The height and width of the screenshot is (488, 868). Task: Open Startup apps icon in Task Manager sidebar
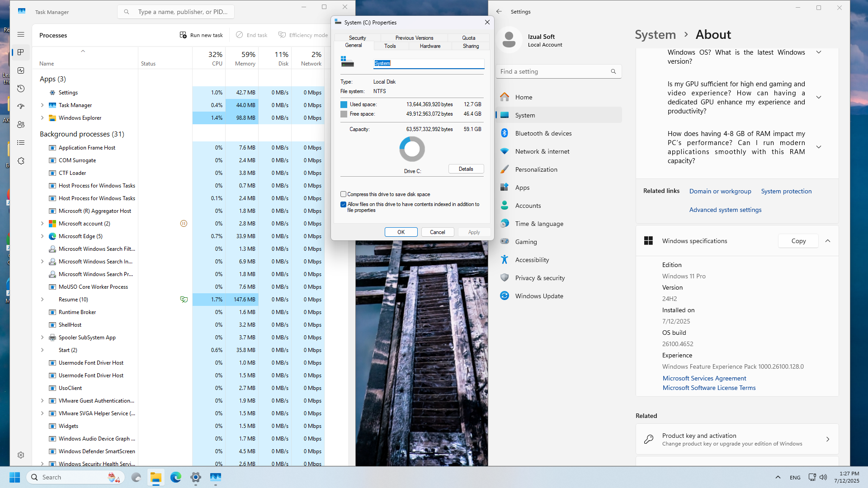pos(21,107)
